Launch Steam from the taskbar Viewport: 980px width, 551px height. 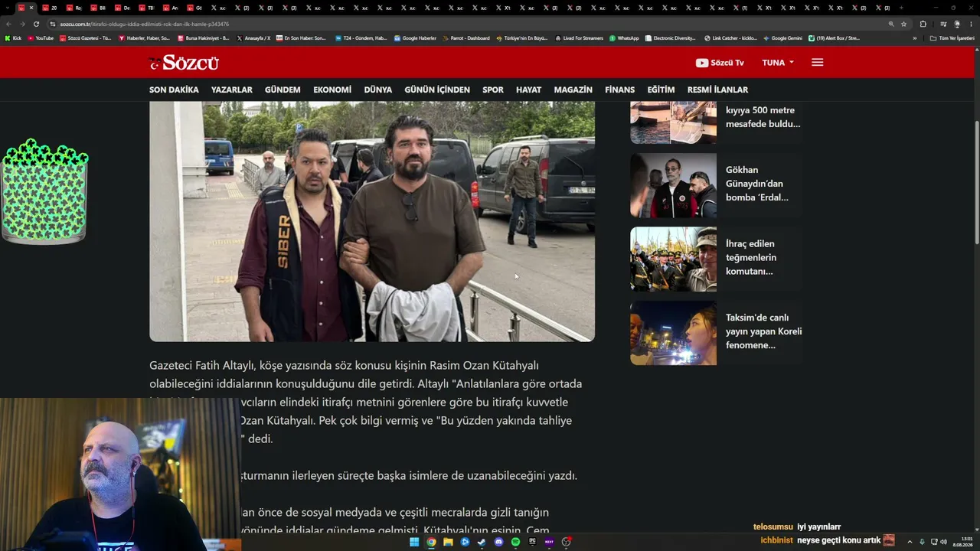(482, 542)
